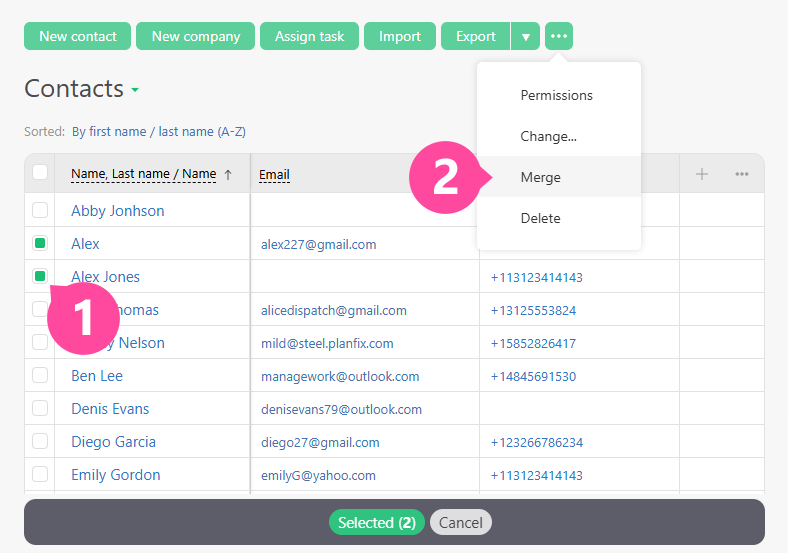Open the Contacts title dropdown
Screen dimensions: 788x553
coord(135,90)
